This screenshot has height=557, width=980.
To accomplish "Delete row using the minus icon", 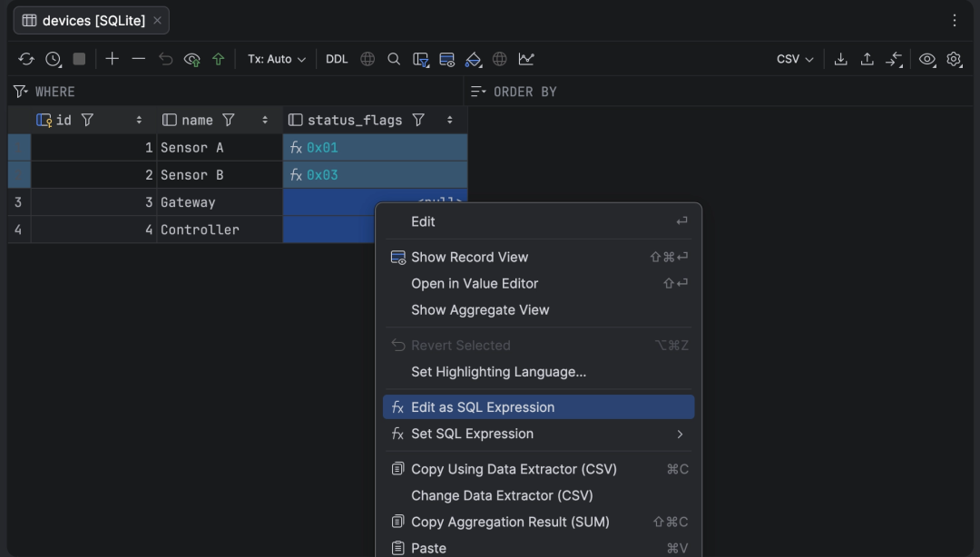I will click(x=139, y=59).
